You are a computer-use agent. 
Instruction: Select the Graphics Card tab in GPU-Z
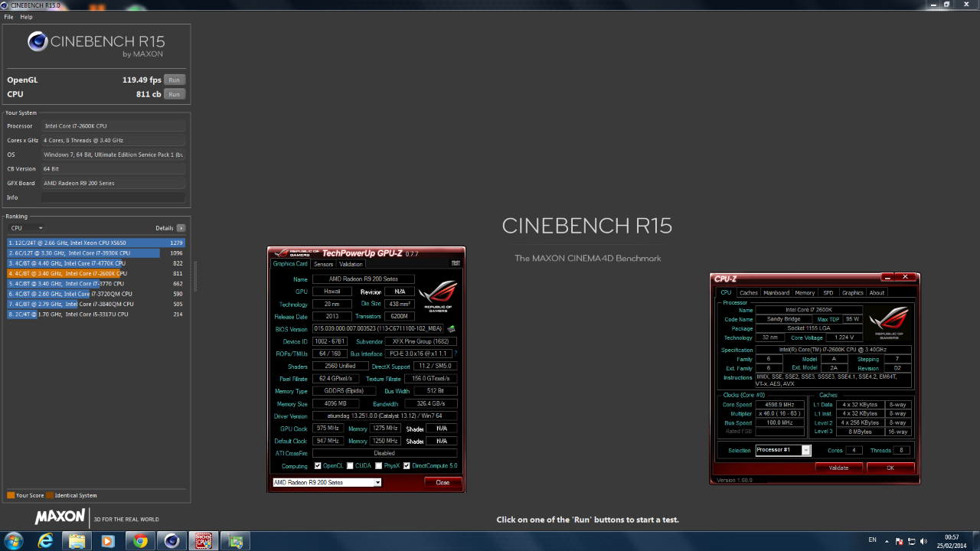pyautogui.click(x=291, y=264)
